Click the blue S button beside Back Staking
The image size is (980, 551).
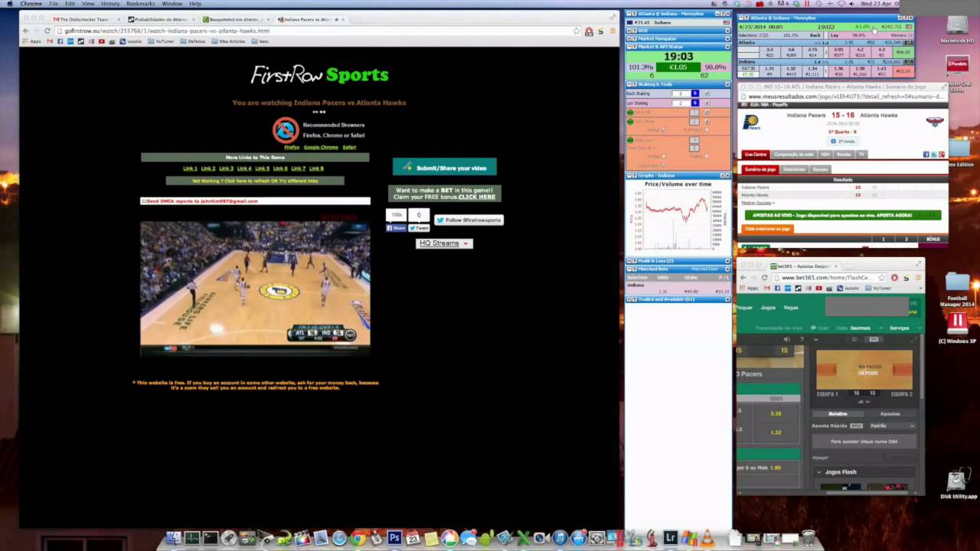point(694,93)
